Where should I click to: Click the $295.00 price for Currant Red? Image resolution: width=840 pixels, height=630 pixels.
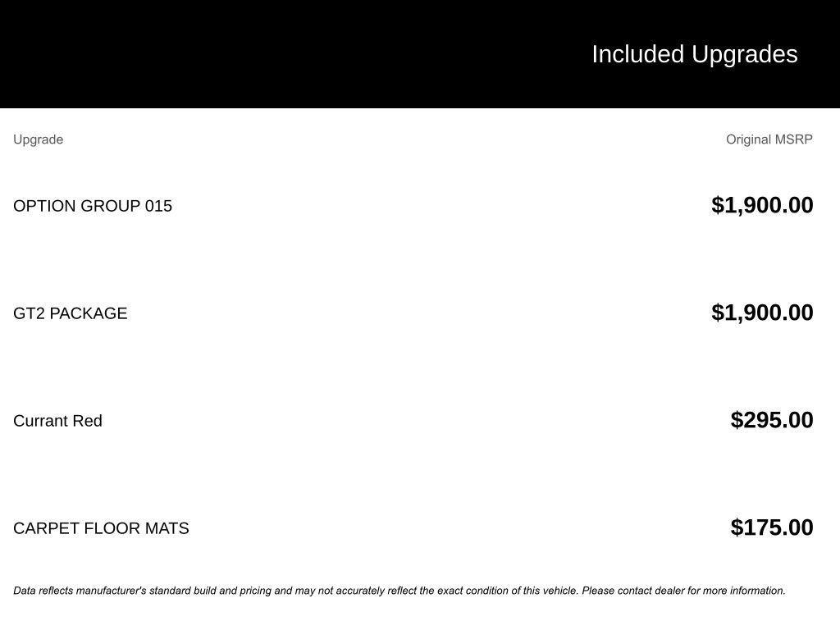[x=772, y=420]
